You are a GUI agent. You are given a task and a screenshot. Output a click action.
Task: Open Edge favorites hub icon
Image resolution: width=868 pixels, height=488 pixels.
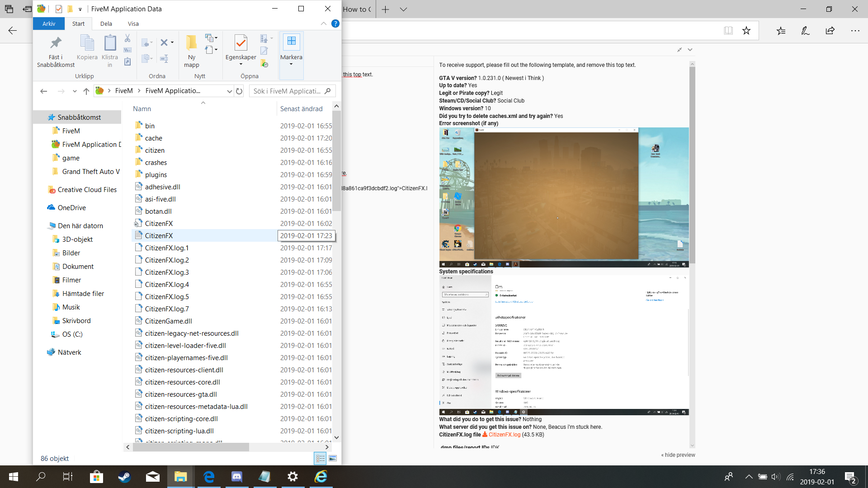[x=781, y=31]
